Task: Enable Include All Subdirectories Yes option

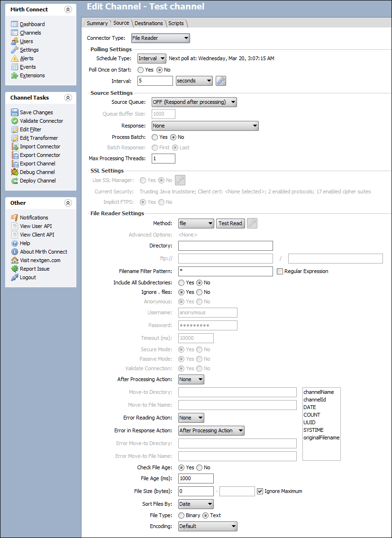Action: pyautogui.click(x=181, y=283)
